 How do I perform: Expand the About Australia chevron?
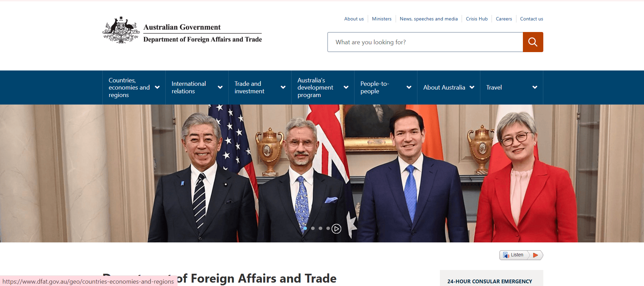[x=472, y=88]
